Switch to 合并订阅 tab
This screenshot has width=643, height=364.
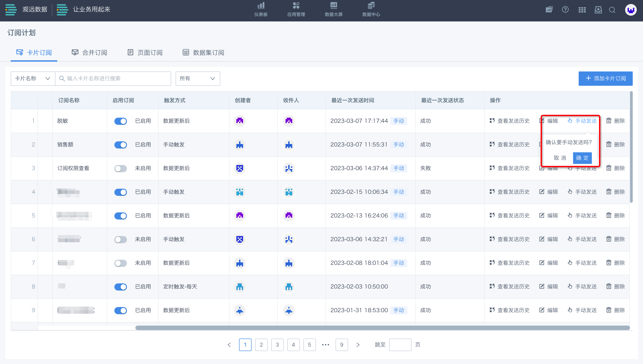click(89, 52)
